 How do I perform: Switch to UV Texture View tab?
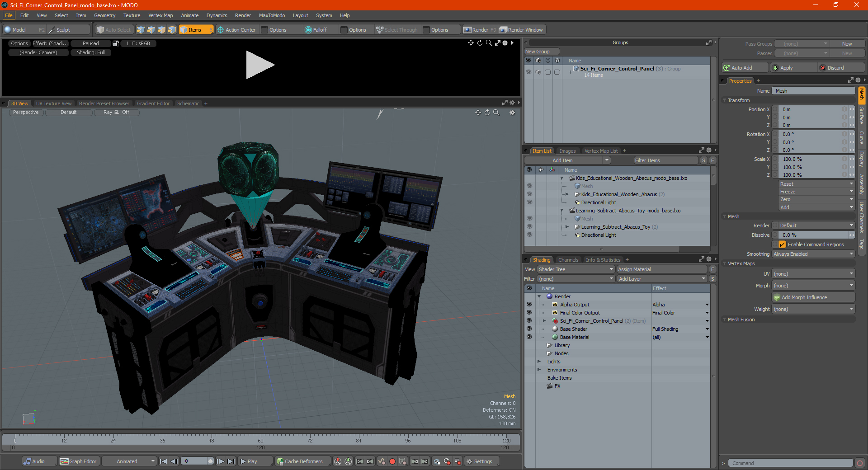pyautogui.click(x=54, y=103)
